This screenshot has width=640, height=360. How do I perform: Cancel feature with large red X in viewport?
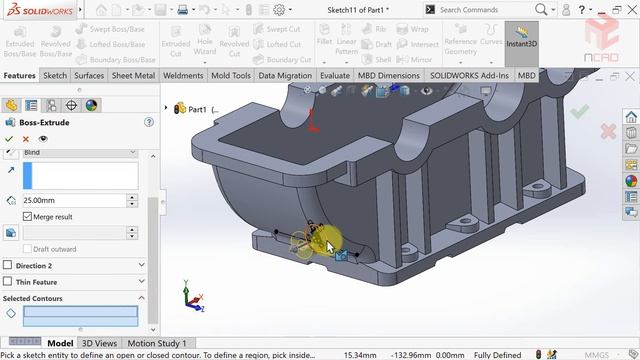pyautogui.click(x=608, y=131)
